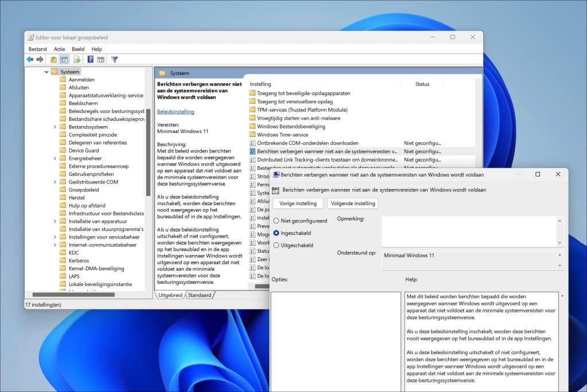Click the Opmerking box scroll down arrow
This screenshot has height=392, width=587.
point(559,243)
